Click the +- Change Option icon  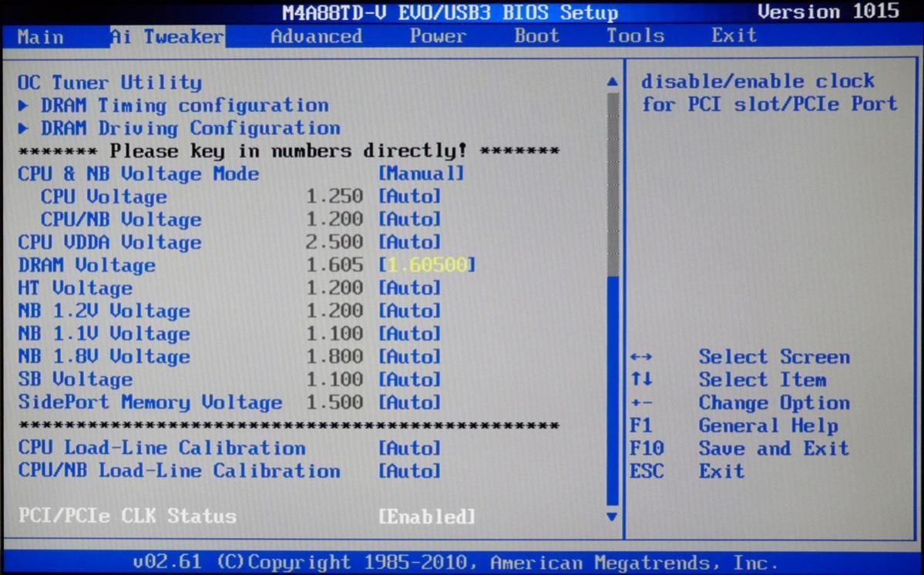[x=641, y=403]
